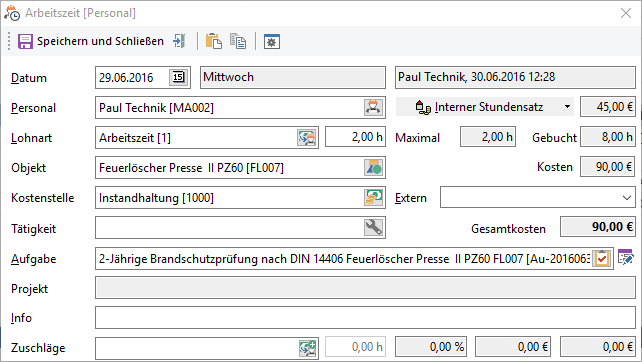The image size is (642, 362).
Task: Click the Kosten 90,00 € field
Action: tap(608, 167)
